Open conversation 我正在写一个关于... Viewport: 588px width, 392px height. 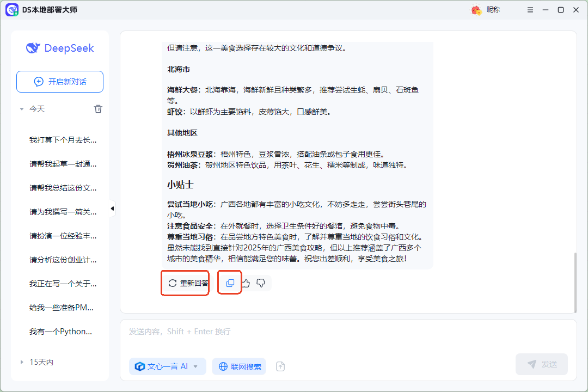pyautogui.click(x=63, y=284)
